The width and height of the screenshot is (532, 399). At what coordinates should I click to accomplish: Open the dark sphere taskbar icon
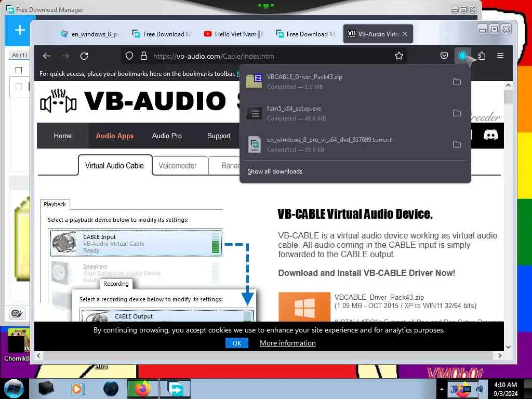coord(111,389)
